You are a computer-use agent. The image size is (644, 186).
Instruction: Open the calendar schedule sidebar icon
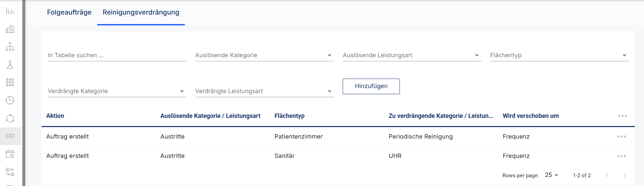[x=10, y=154]
